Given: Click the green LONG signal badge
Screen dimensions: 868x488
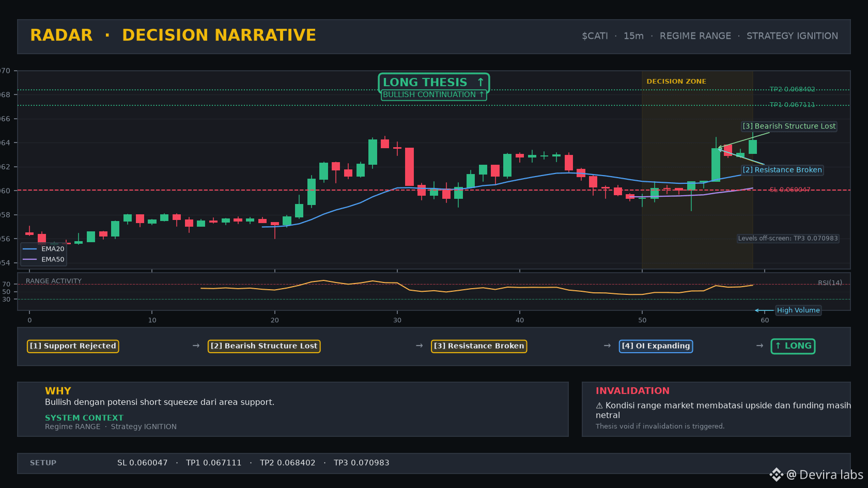Looking at the screenshot, I should [793, 346].
